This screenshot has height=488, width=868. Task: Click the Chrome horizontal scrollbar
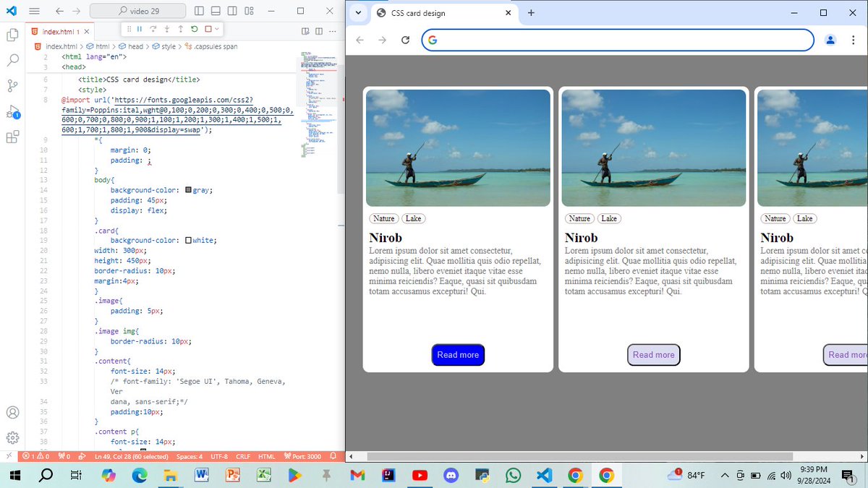coord(580,457)
